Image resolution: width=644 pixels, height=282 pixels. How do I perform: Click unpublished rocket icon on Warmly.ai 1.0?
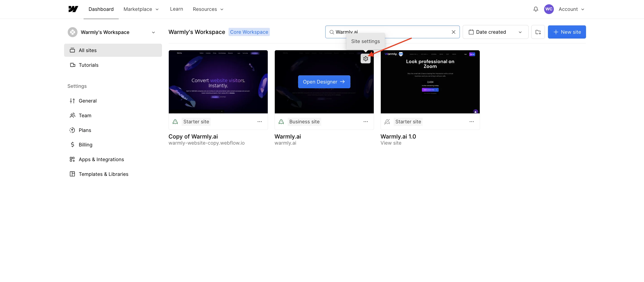coord(387,122)
